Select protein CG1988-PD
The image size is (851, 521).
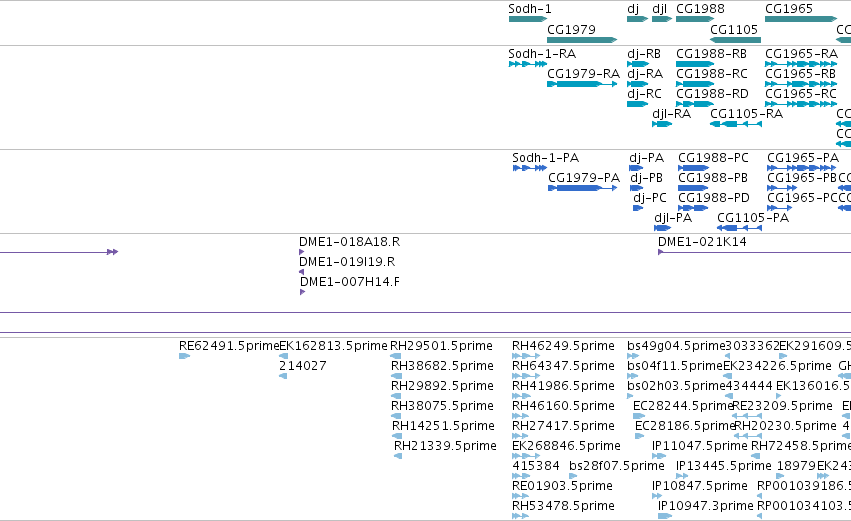pyautogui.click(x=693, y=208)
